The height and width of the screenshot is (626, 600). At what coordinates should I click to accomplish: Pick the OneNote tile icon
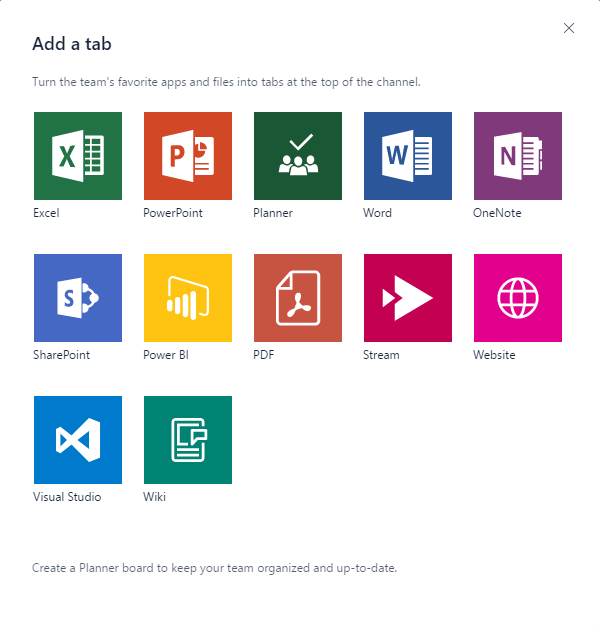[x=518, y=156]
